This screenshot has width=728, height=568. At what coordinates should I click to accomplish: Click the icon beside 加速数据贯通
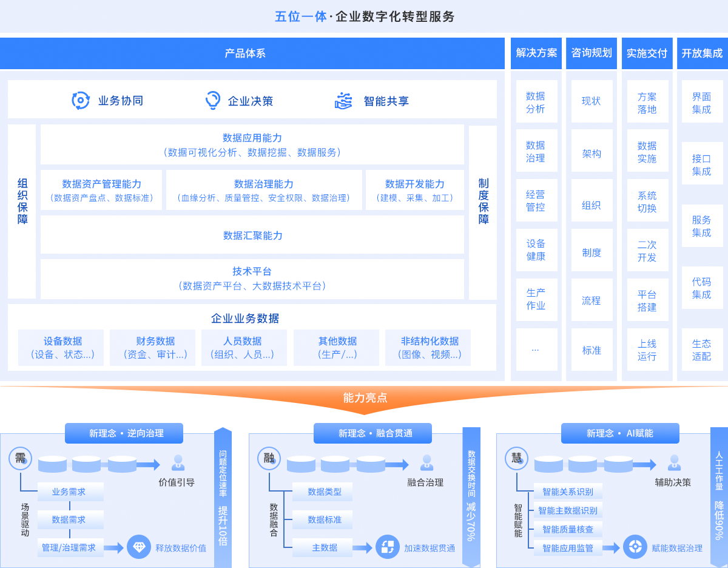click(387, 547)
